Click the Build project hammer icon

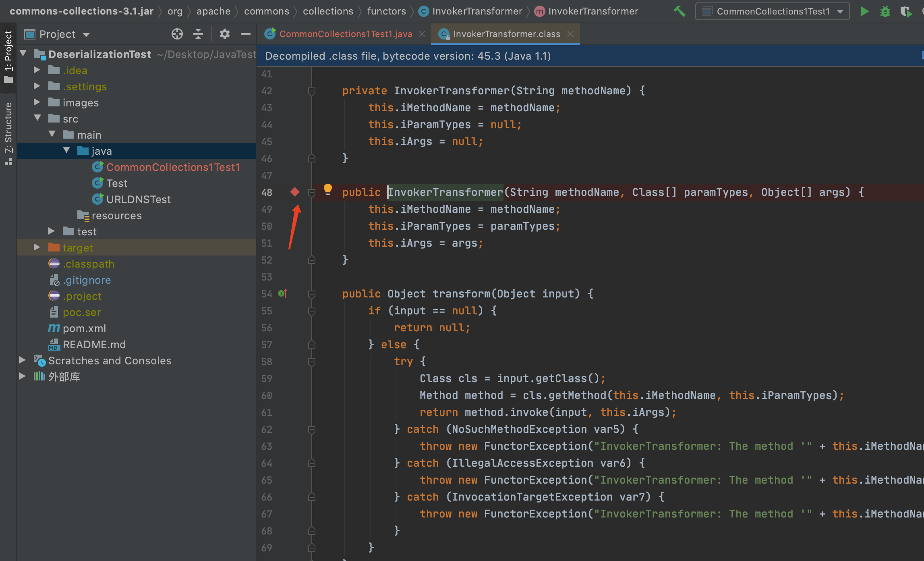tap(680, 11)
